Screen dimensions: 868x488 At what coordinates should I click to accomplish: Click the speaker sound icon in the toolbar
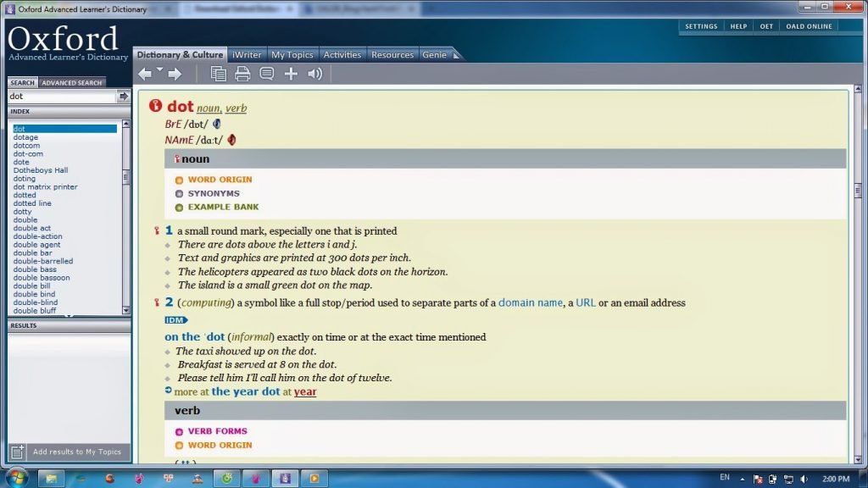pos(315,75)
